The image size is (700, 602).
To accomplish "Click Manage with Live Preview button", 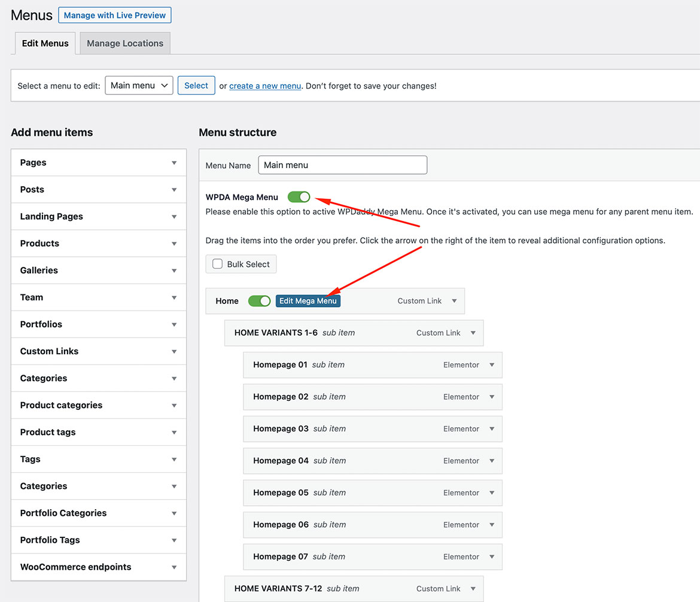I will click(x=115, y=15).
